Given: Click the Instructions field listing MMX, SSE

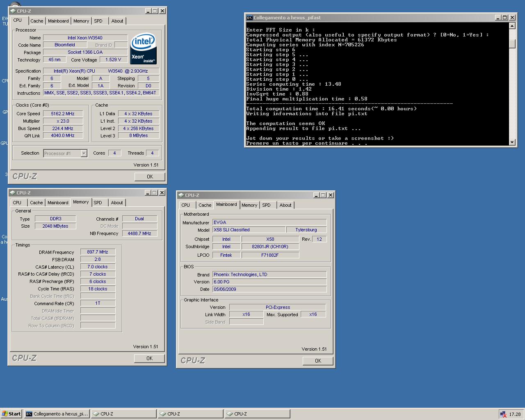Looking at the screenshot, I should point(101,93).
